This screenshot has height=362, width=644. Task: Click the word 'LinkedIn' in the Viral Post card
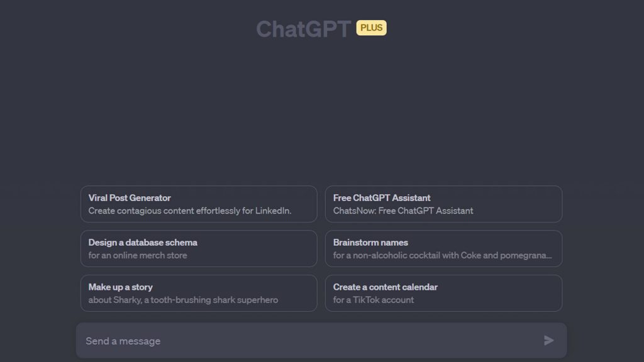point(272,211)
